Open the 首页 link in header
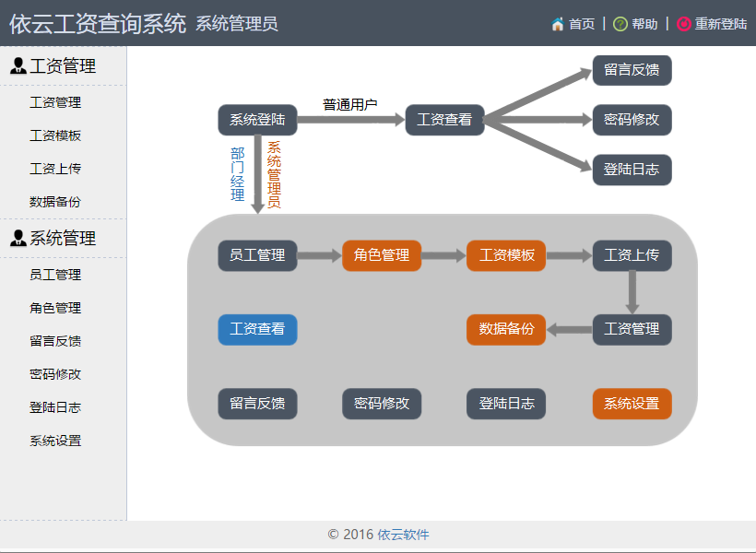 click(x=582, y=24)
